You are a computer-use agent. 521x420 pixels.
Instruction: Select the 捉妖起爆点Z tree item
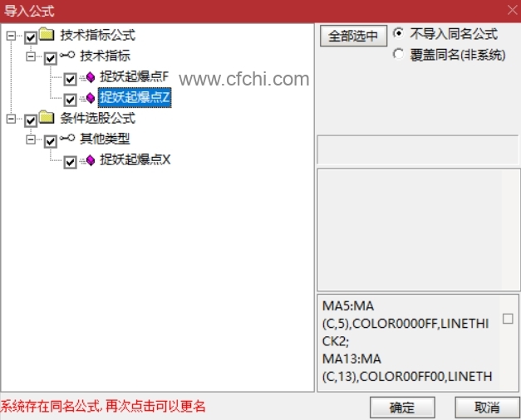pos(135,98)
